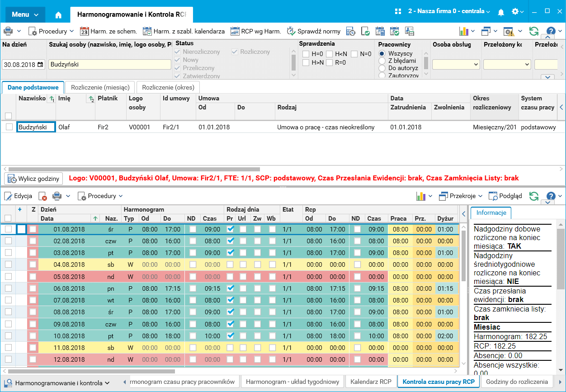
Task: Click the Edycja button
Action: 18,196
